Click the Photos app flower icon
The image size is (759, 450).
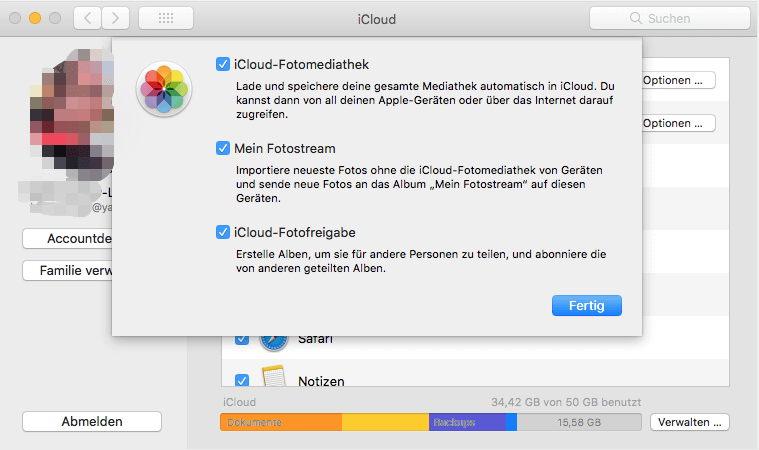click(x=164, y=88)
